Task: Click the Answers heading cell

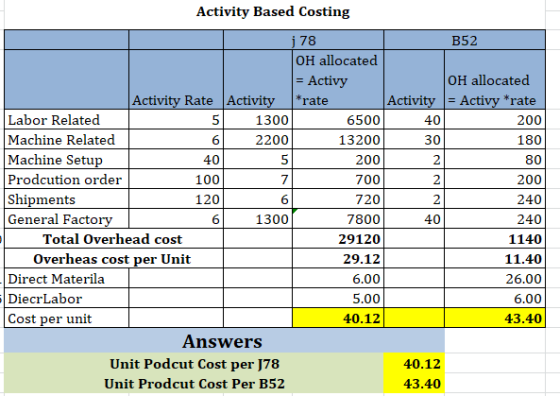Action: pyautogui.click(x=224, y=341)
